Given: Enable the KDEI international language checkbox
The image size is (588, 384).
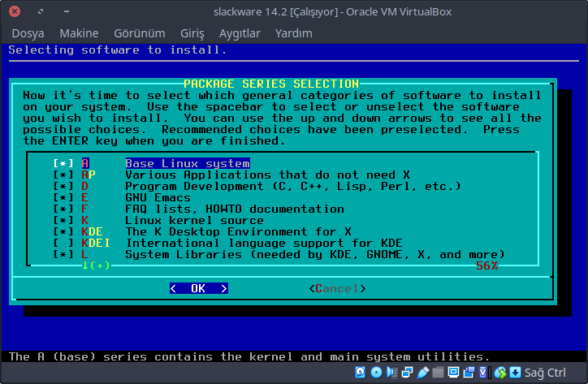Looking at the screenshot, I should [63, 243].
